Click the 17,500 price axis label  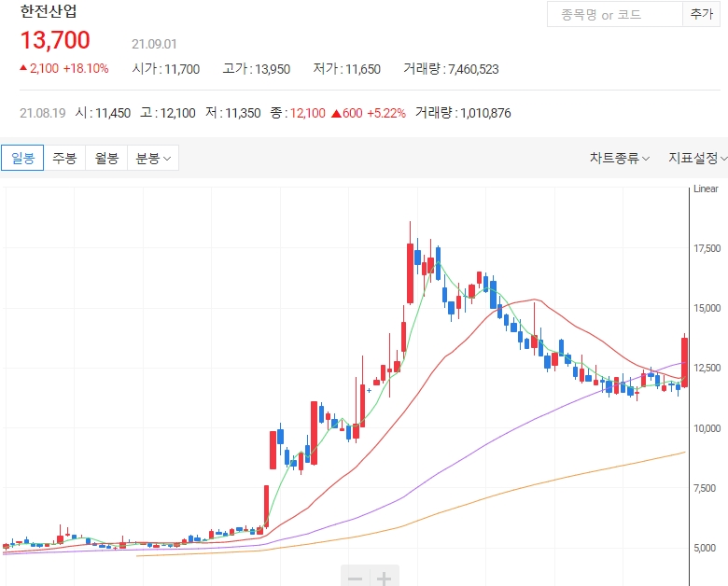click(x=707, y=248)
